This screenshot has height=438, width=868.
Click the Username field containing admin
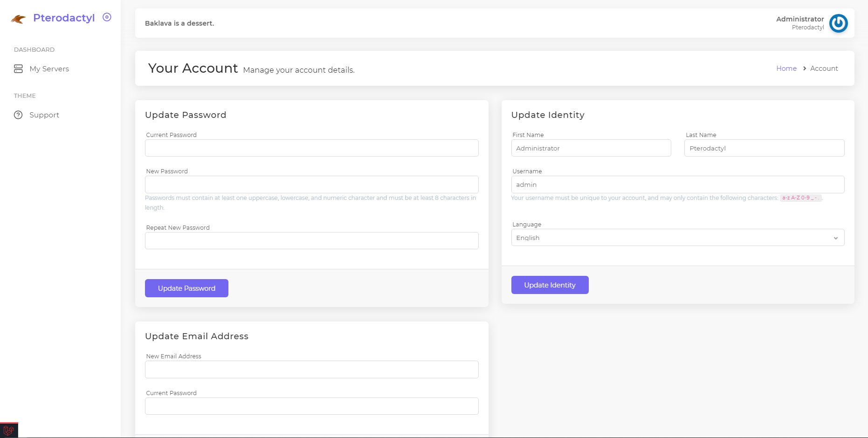tap(677, 185)
